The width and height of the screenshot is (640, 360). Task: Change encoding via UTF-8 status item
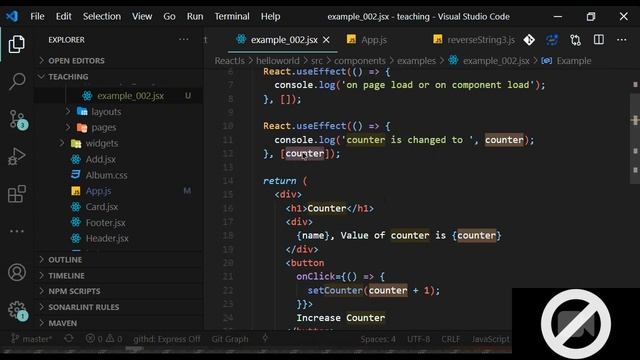(x=418, y=339)
